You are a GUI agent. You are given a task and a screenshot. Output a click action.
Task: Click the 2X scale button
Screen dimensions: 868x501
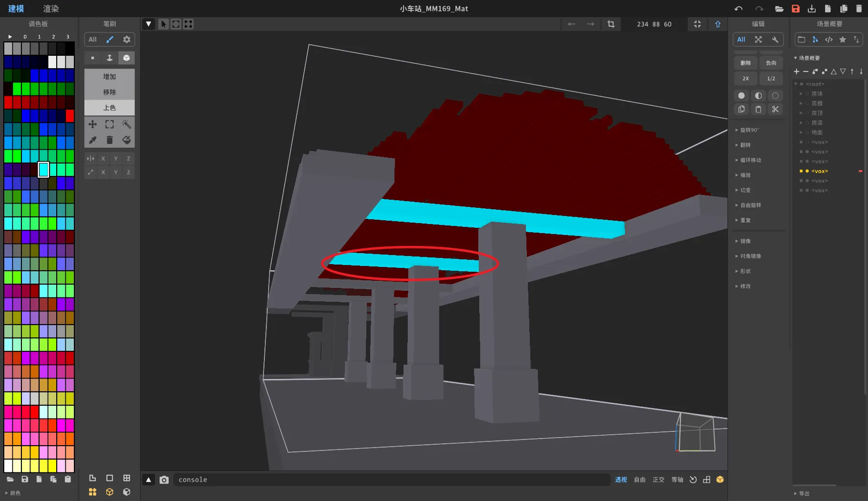pyautogui.click(x=745, y=79)
